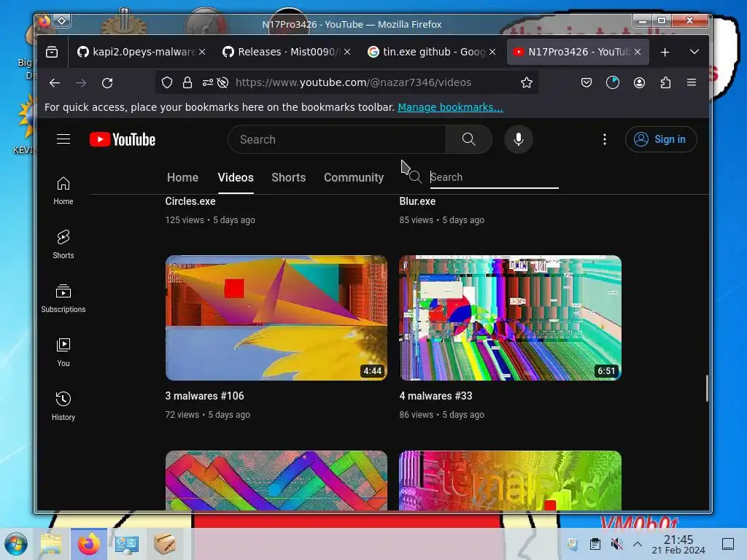
Task: Expand the list all tabs chevron
Action: 694,52
